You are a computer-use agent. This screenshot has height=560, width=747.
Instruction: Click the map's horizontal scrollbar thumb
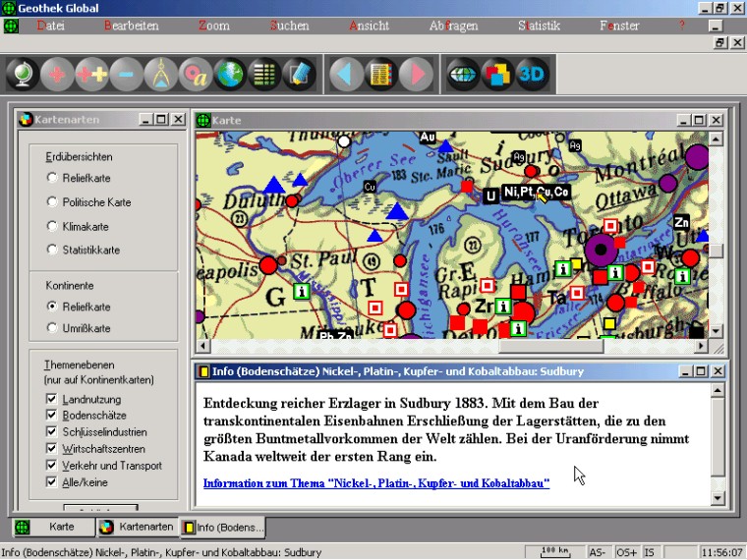tap(550, 346)
